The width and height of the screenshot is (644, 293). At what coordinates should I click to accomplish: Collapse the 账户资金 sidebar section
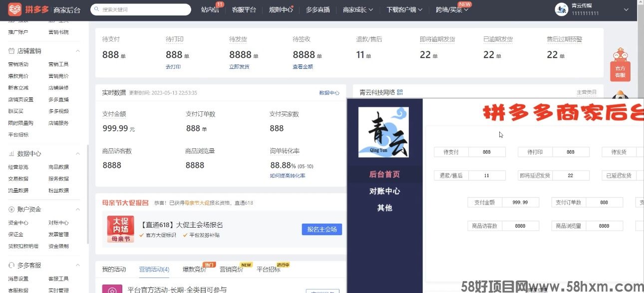tap(77, 209)
